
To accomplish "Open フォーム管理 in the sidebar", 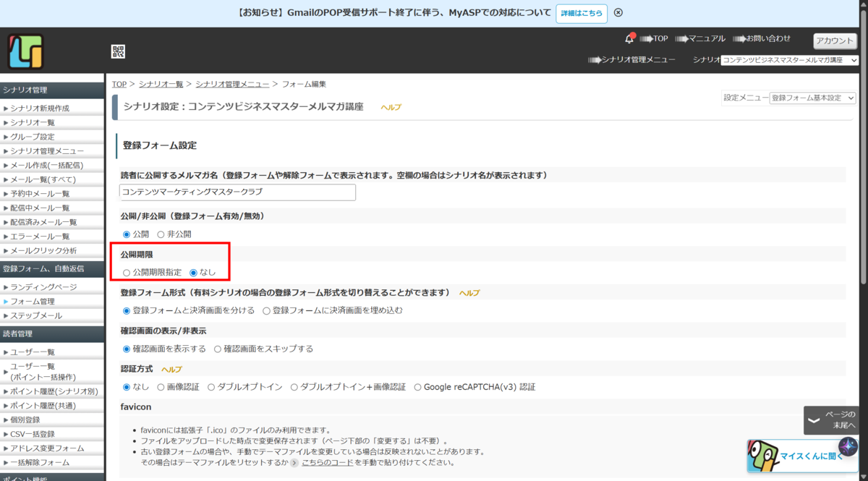I will tap(33, 302).
